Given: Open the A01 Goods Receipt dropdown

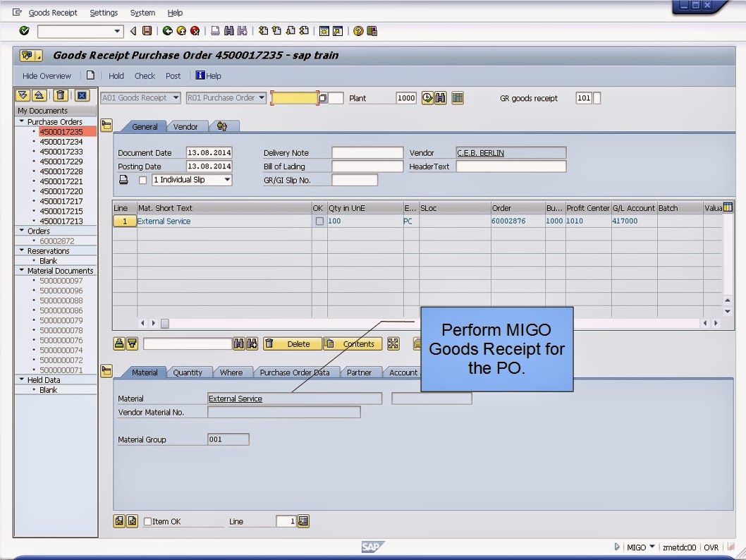Looking at the screenshot, I should pyautogui.click(x=176, y=98).
